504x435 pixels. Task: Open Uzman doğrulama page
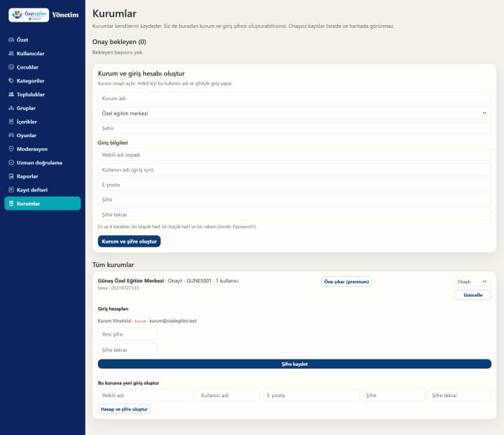[x=43, y=162]
